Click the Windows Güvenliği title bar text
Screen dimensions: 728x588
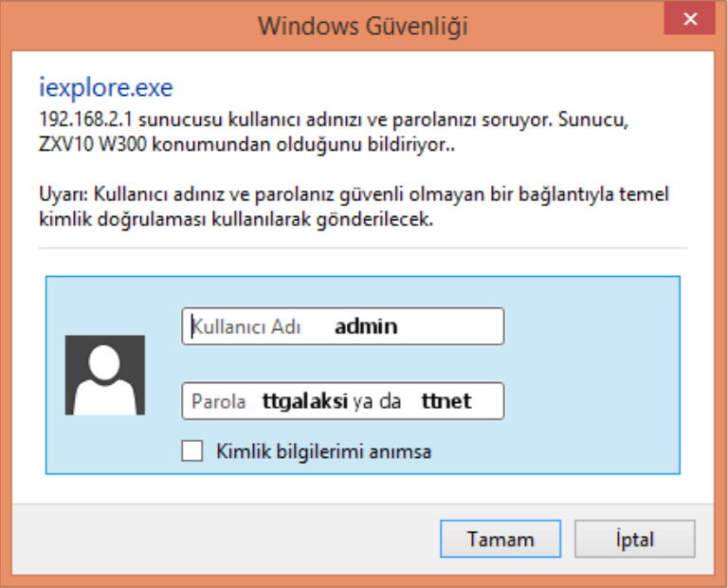click(363, 25)
